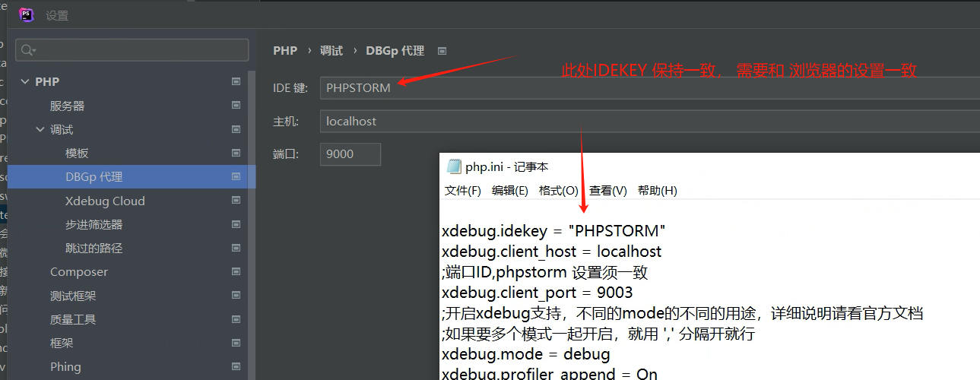Click the ;开启xdebug支持 comment line
The width and height of the screenshot is (980, 380).
click(683, 312)
